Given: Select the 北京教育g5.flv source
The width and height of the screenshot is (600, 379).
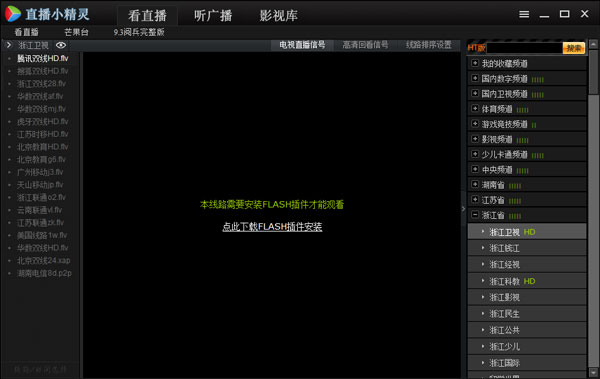Looking at the screenshot, I should pos(41,159).
